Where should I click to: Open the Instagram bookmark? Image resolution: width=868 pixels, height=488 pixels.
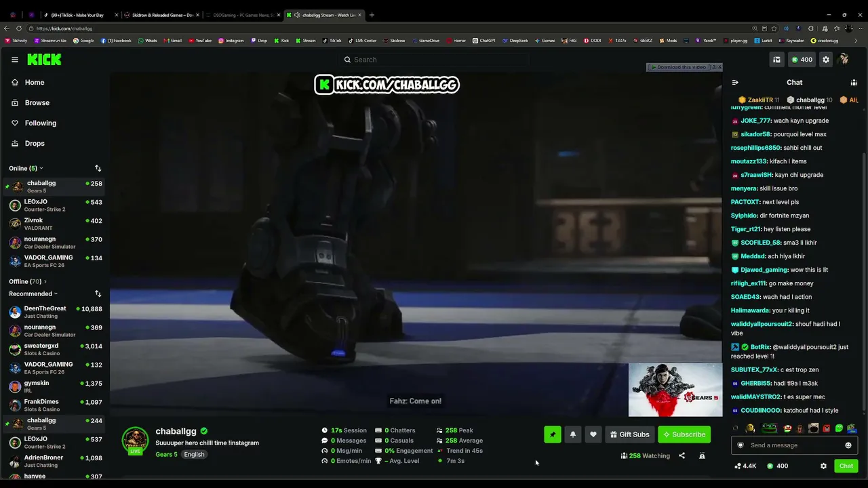(231, 41)
